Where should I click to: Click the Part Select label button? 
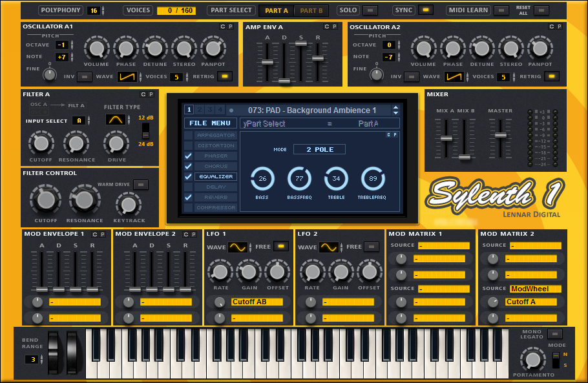point(231,10)
